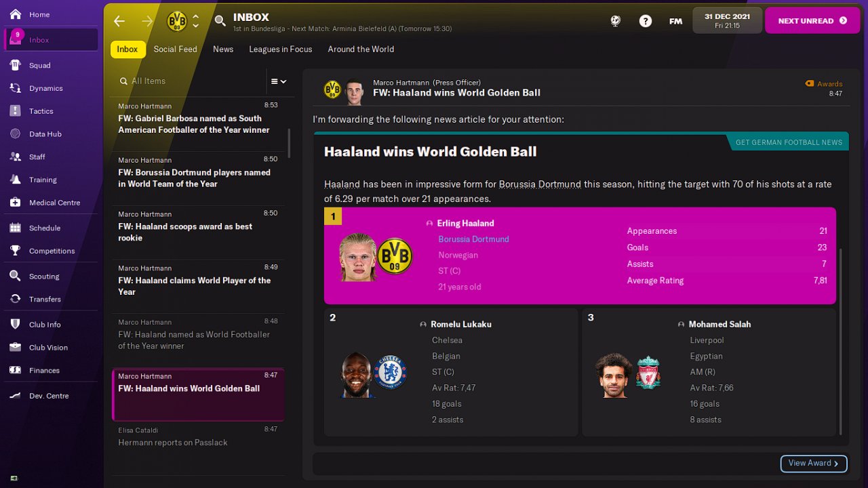
Task: Click the Chelsea club badge
Action: point(390,373)
